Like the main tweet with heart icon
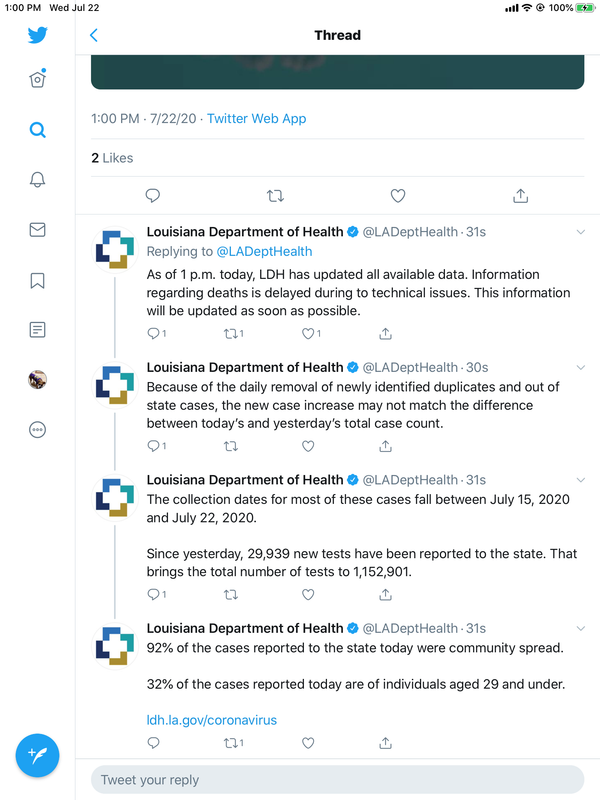This screenshot has height=800, width=600. coord(398,195)
